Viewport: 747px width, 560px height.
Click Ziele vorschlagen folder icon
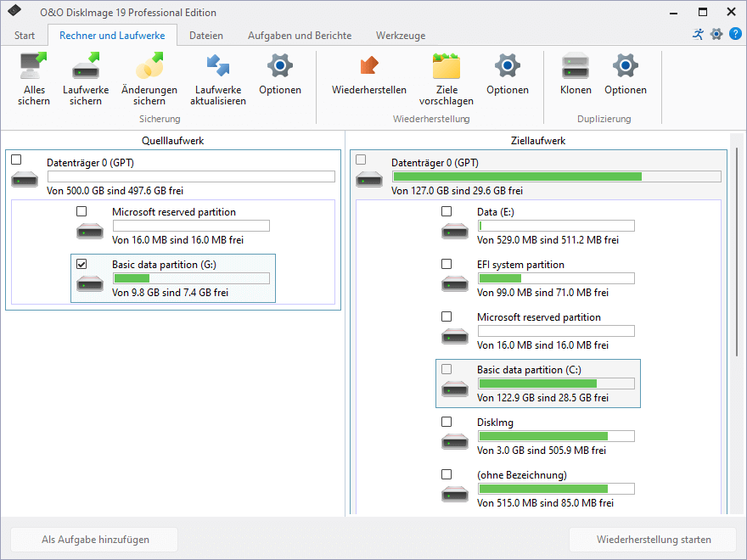(x=447, y=65)
